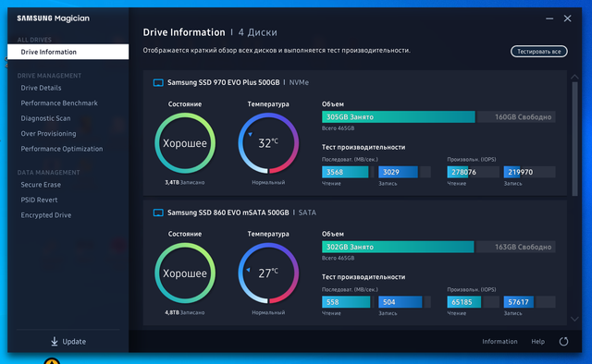592x364 pixels.
Task: Open the Help link in the footer
Action: (538, 342)
